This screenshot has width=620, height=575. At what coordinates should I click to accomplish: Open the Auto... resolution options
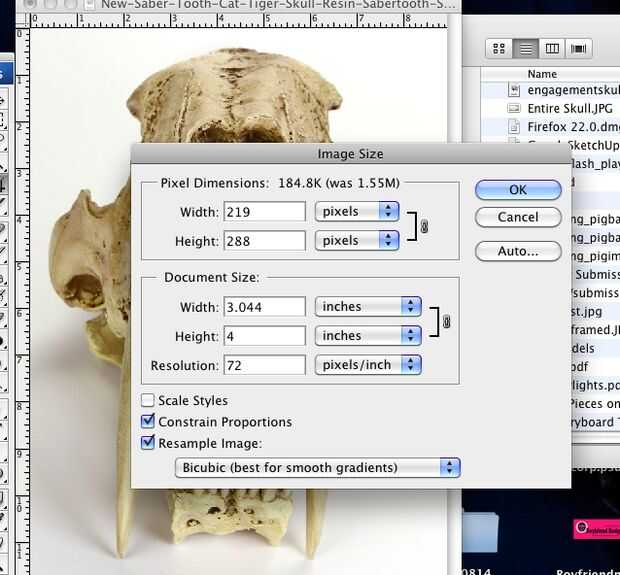518,251
